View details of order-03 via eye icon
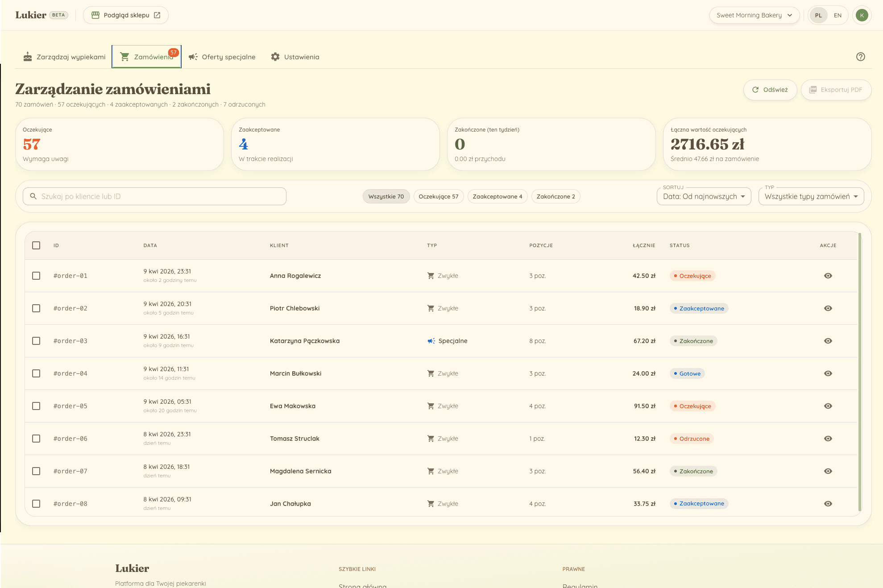 point(828,341)
